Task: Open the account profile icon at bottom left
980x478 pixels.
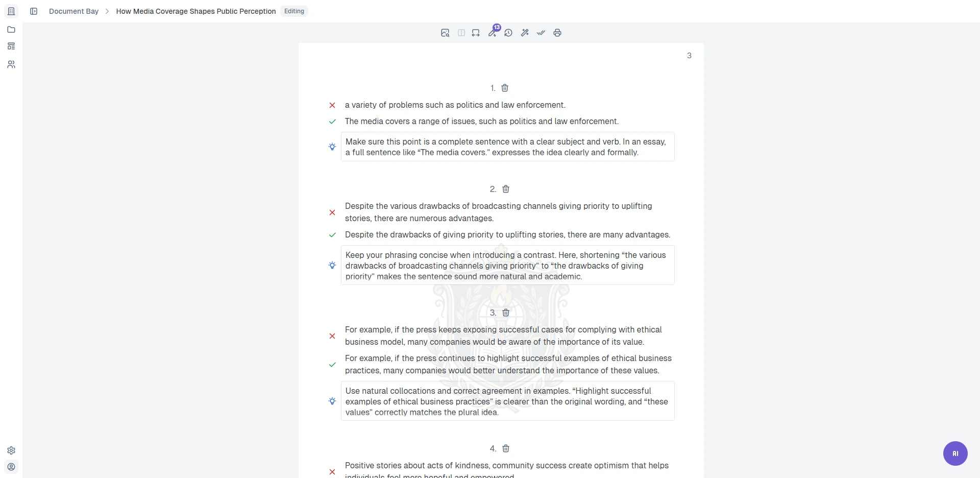Action: coord(11,467)
